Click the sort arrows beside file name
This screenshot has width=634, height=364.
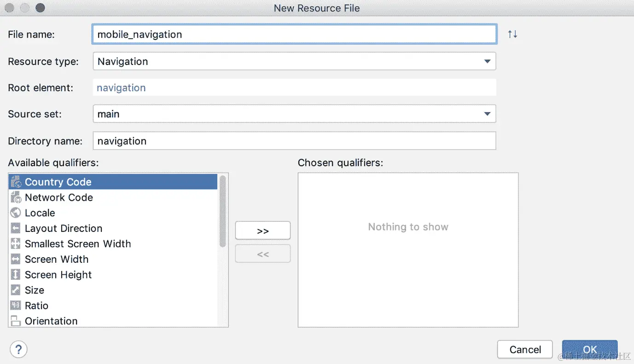512,34
